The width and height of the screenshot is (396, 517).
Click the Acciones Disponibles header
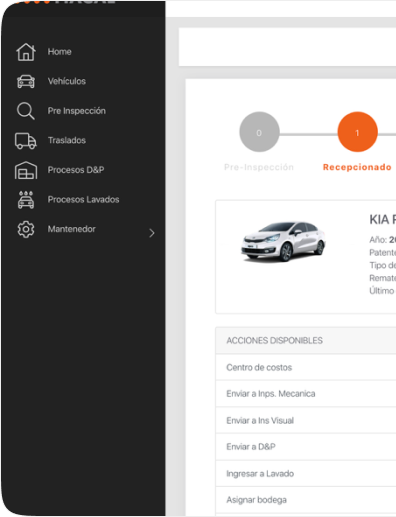pyautogui.click(x=306, y=340)
